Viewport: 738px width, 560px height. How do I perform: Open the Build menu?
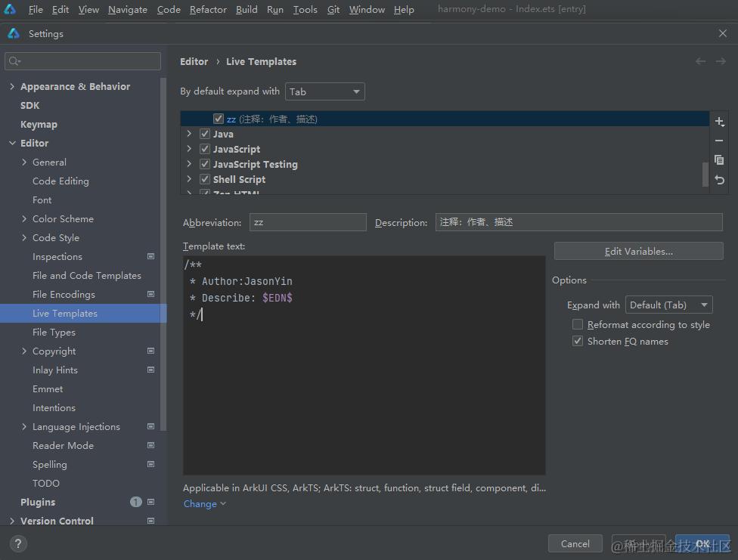point(247,9)
